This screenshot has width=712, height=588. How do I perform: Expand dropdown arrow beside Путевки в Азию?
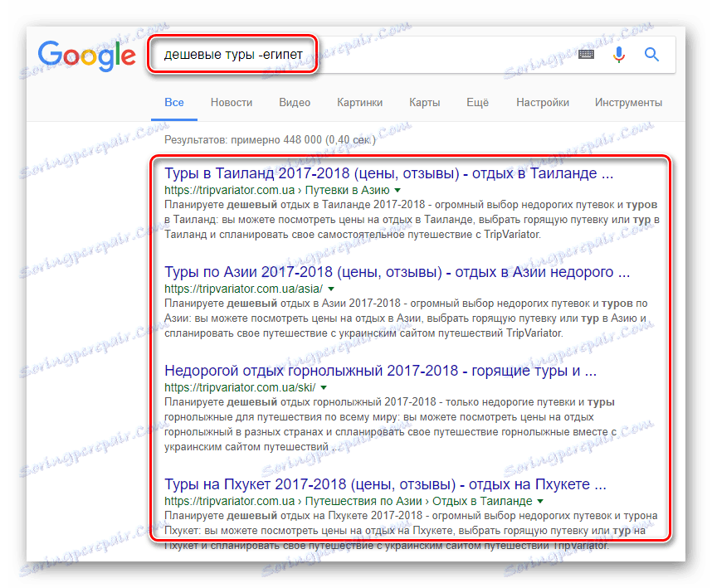399,191
